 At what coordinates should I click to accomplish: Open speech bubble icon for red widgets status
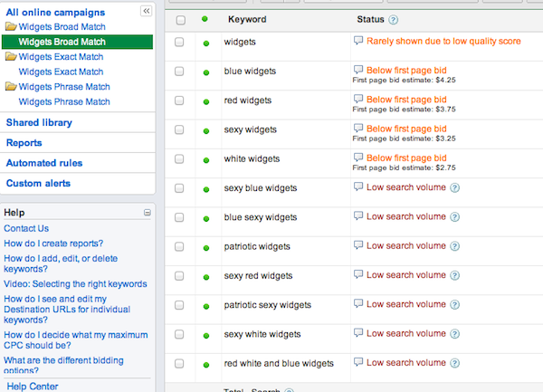358,99
